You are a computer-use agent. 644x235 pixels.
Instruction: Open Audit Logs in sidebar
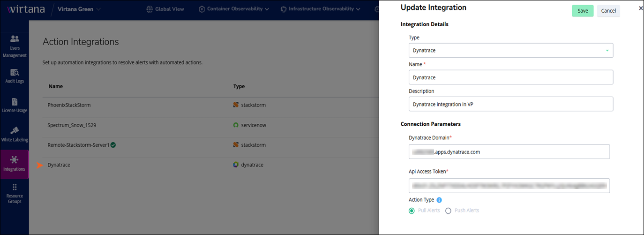pyautogui.click(x=15, y=76)
